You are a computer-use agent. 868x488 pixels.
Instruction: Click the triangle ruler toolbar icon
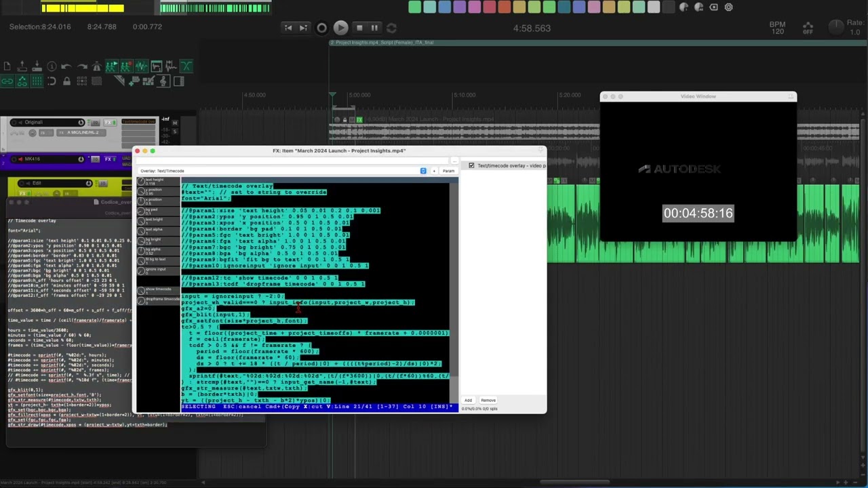(x=119, y=81)
